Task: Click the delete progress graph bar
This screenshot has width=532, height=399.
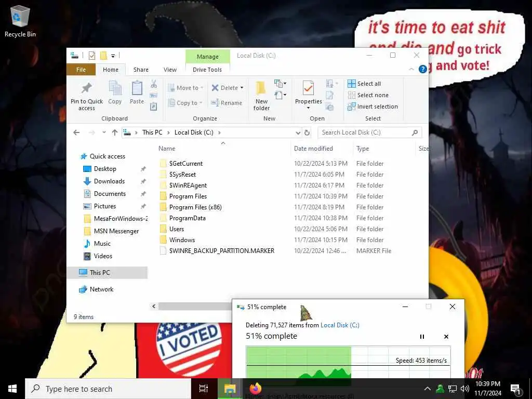Action: pos(349,362)
